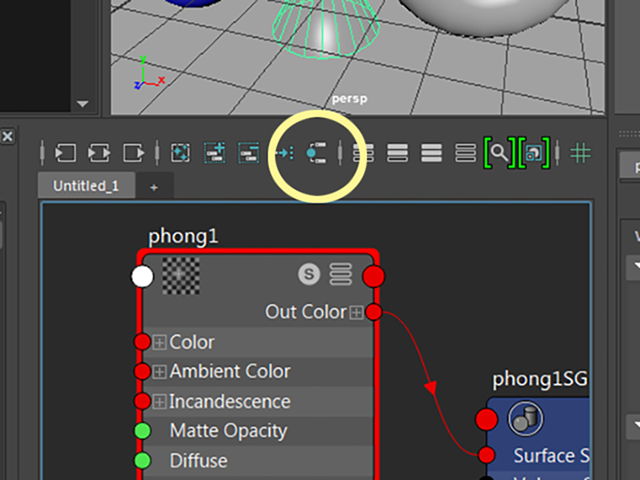Open the dropdown arrow below the left panel

pyautogui.click(x=82, y=104)
